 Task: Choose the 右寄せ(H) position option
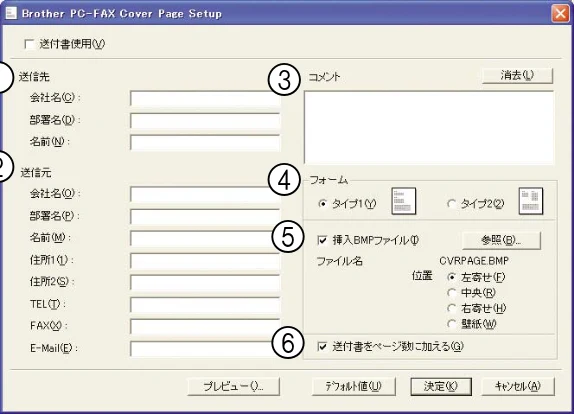click(x=452, y=308)
